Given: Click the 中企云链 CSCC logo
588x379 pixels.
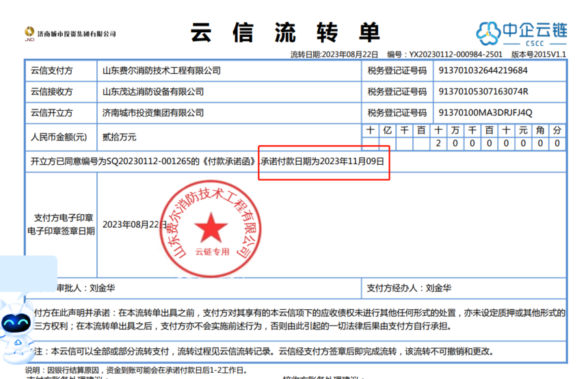Looking at the screenshot, I should 522,34.
